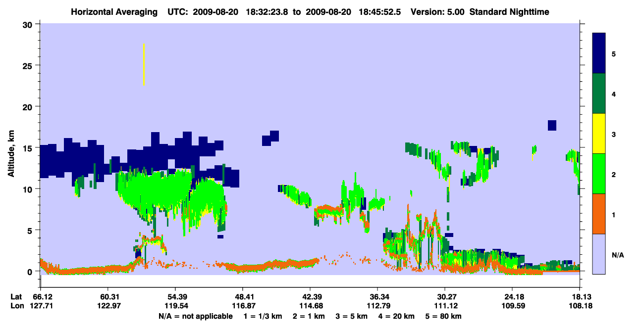Click the longitude value '111.12'
Screen dimensions: 644x330
point(445,306)
